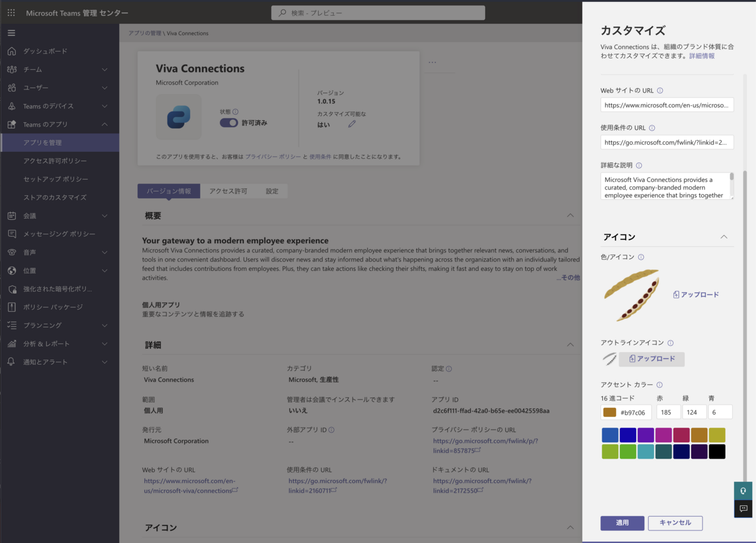Open the 詳細情報 link in customize panel

click(702, 56)
